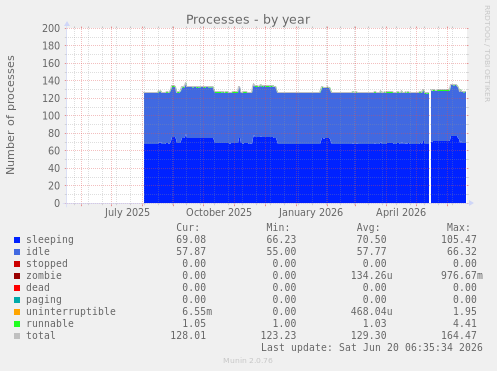The image size is (497, 371).
Task: Click the 100 y-axis tick label
Action: tap(51, 116)
